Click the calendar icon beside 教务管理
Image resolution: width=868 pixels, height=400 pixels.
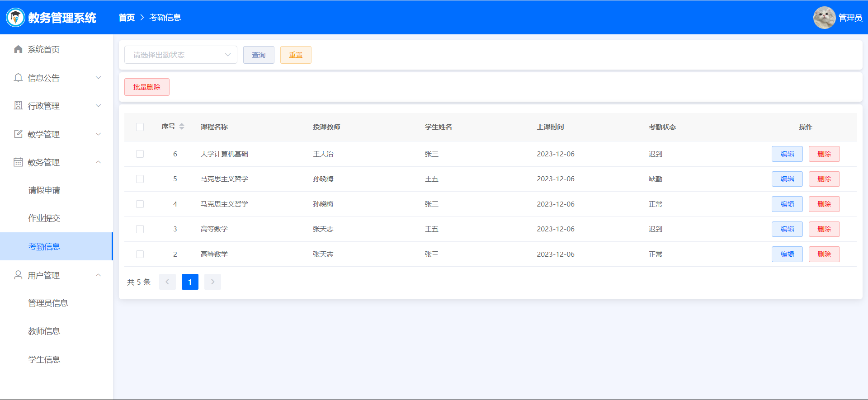(18, 162)
